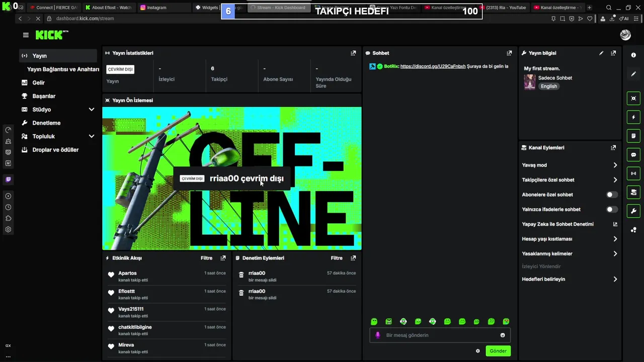This screenshot has width=644, height=362.
Task: Pop out the Yayın bilgisi panel
Action: coord(613,53)
